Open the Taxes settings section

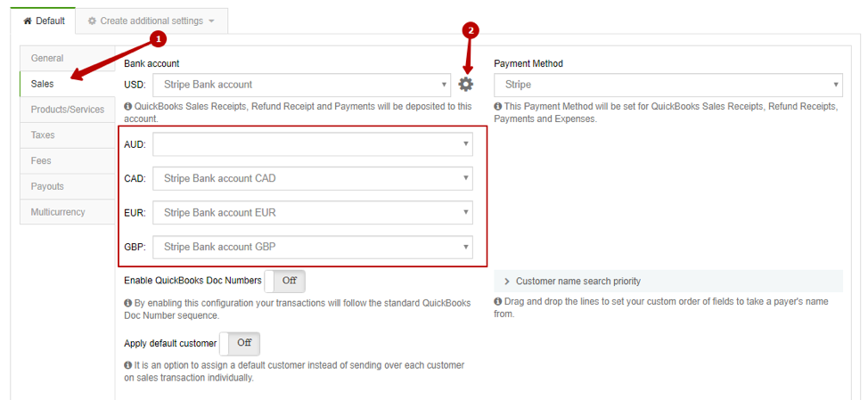point(67,135)
